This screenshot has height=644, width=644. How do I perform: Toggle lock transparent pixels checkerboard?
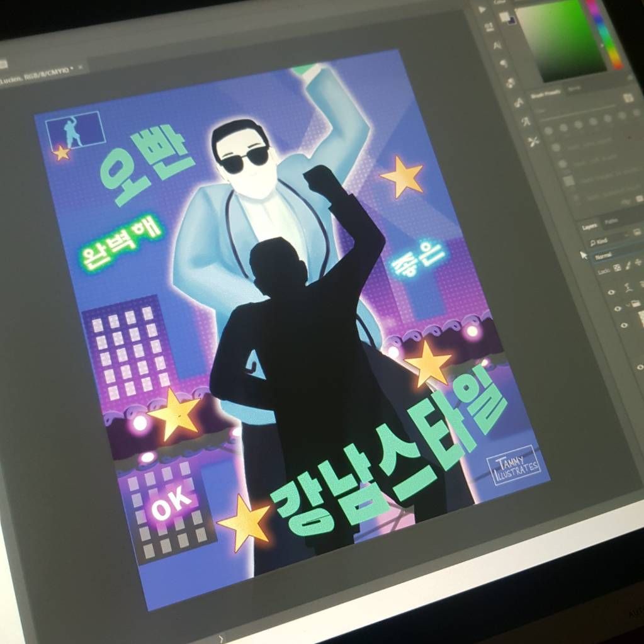pos(616,268)
